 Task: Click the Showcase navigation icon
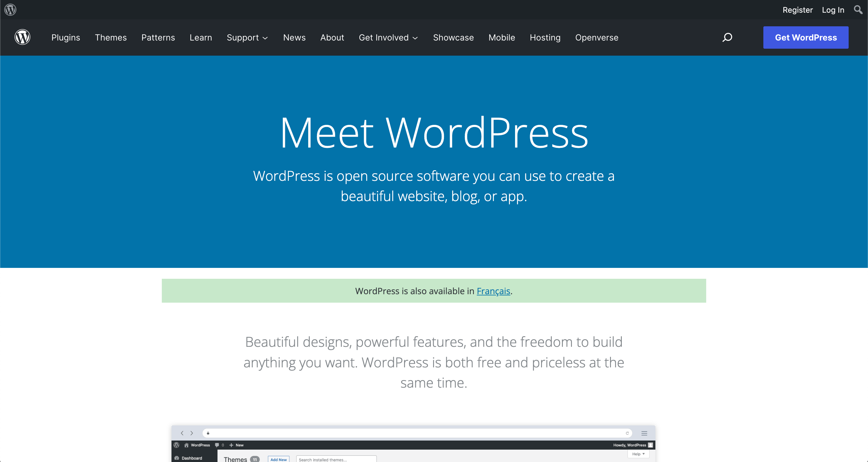point(453,37)
